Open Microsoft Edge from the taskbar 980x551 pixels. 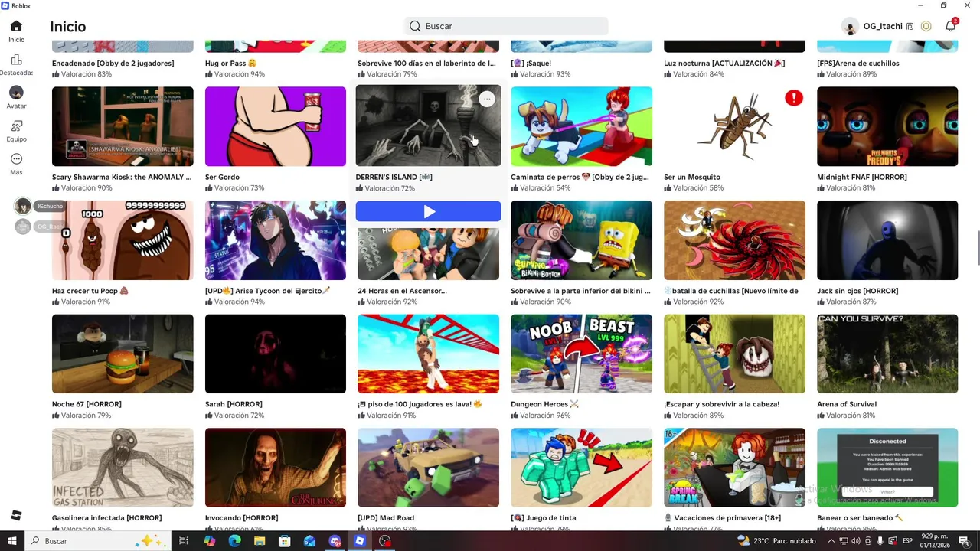pos(234,541)
